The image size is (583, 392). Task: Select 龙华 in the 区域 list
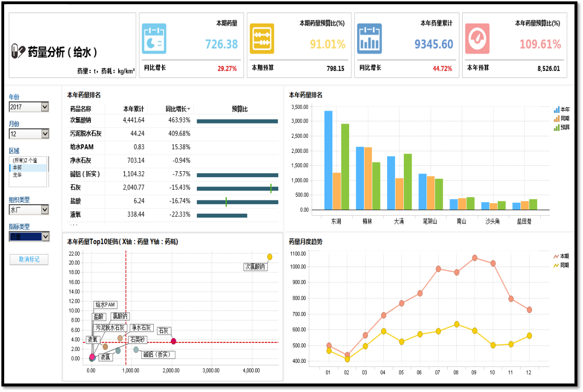17,175
